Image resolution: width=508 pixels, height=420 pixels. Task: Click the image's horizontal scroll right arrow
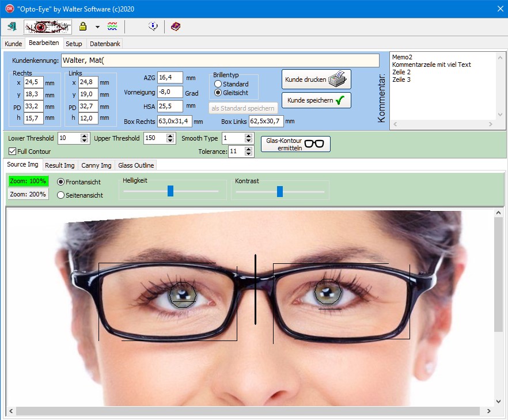pos(489,411)
